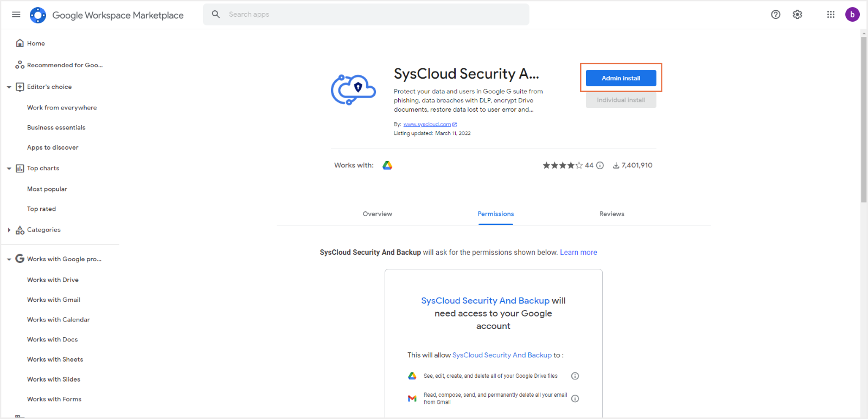Viewport: 868px width, 419px height.
Task: Filter by Works with Forms
Action: [x=54, y=399]
